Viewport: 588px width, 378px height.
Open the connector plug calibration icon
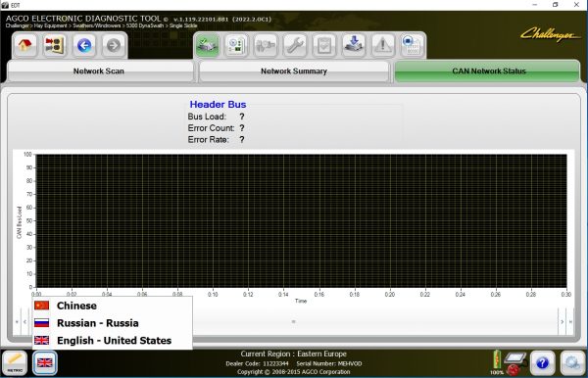[266, 45]
